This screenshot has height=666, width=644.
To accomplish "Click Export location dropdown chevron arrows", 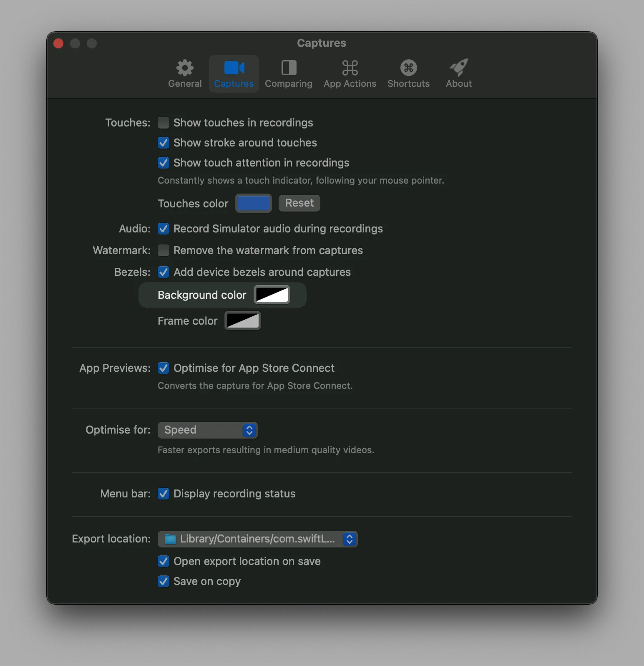I will [x=350, y=539].
